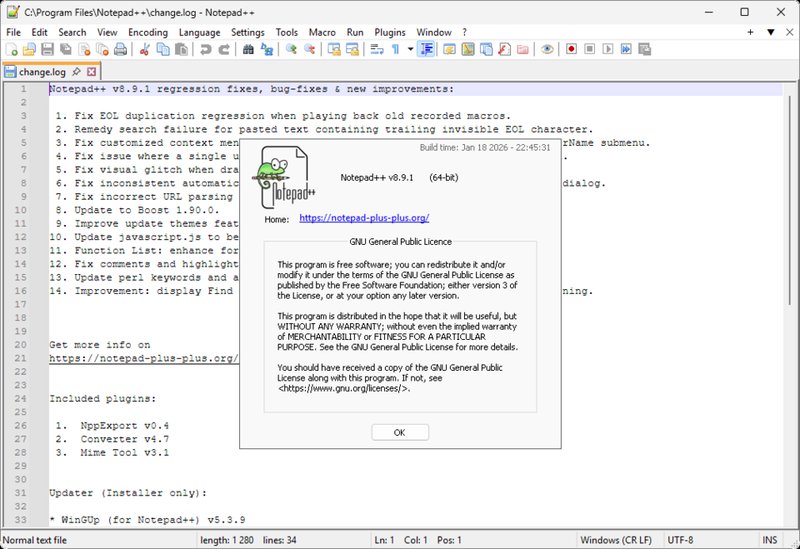Open the Function List panel icon
This screenshot has height=549, width=800.
click(505, 49)
